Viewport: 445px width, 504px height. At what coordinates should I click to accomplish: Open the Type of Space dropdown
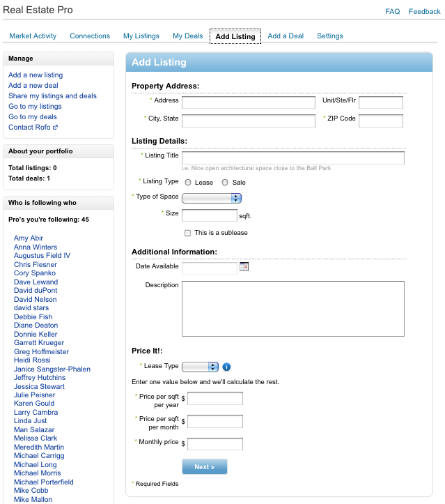212,198
